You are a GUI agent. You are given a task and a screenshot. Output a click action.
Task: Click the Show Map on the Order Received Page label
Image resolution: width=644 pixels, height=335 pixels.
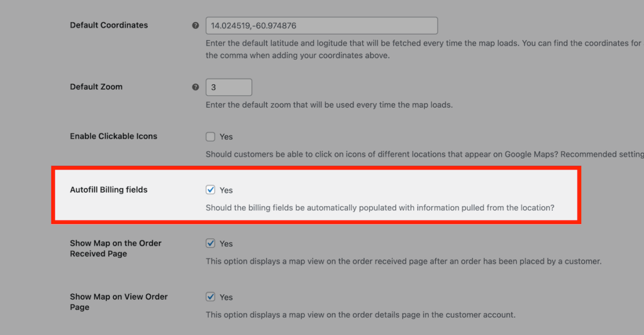tap(116, 248)
